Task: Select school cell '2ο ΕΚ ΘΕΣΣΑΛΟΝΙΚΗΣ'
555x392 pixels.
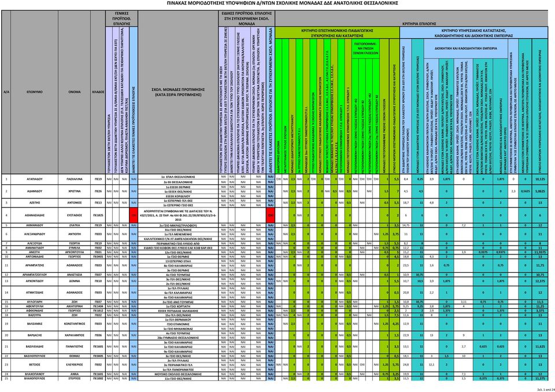Action: click(x=178, y=182)
